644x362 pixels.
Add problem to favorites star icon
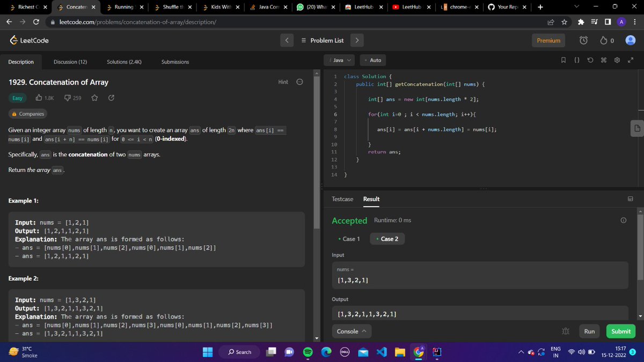tap(94, 98)
